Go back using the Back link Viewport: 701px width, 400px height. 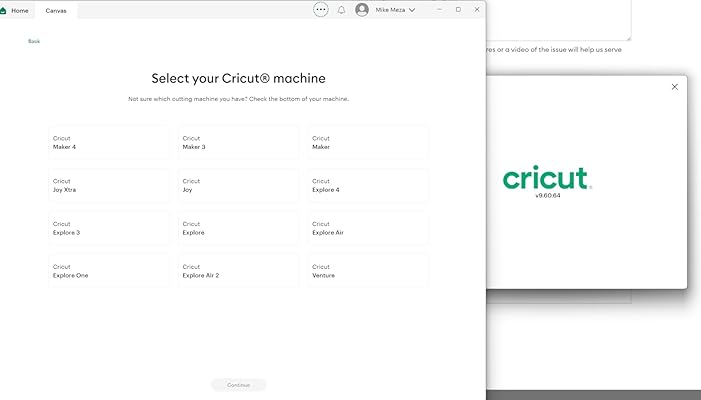[x=34, y=41]
